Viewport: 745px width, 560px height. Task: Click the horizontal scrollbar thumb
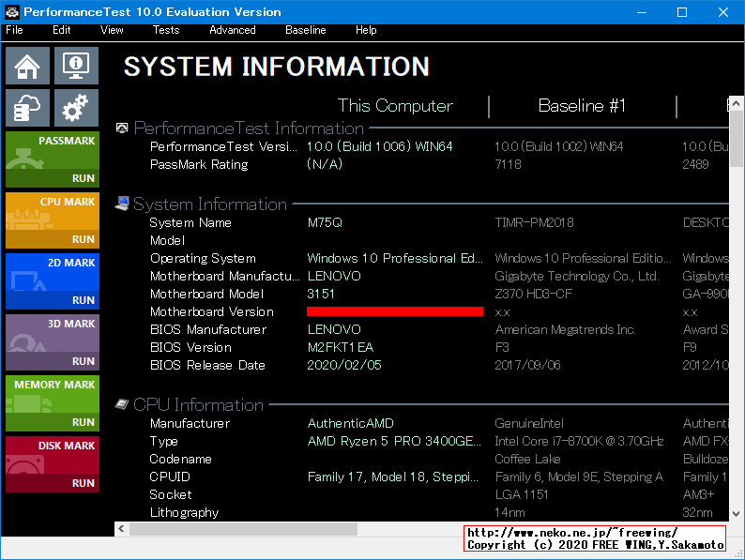243,529
